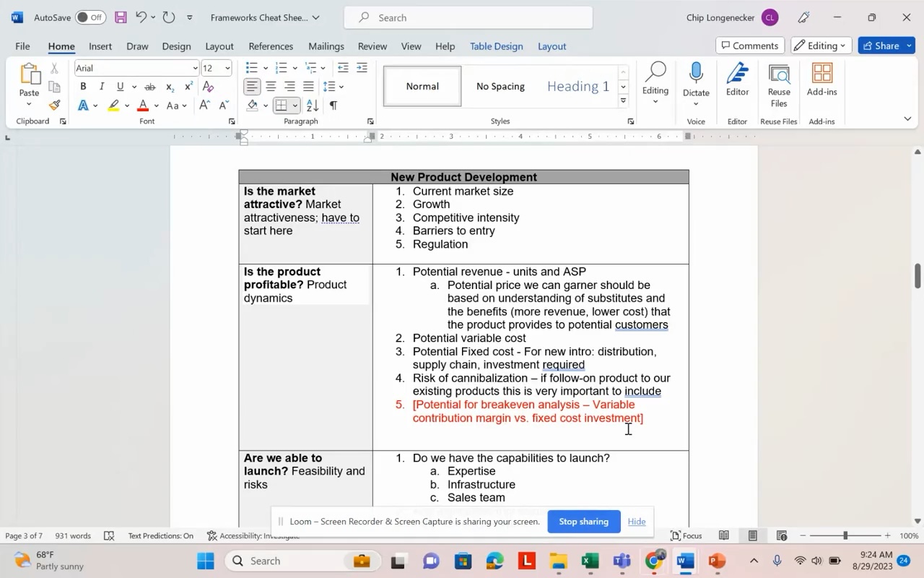Expand the Paste options arrow

[29, 104]
